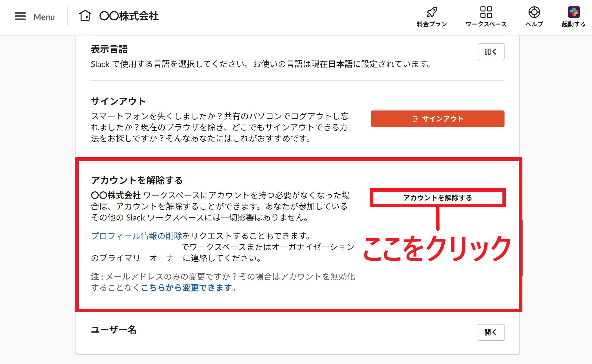Select the rocket icon for 料金プラン
592x364 pixels.
pos(431,12)
